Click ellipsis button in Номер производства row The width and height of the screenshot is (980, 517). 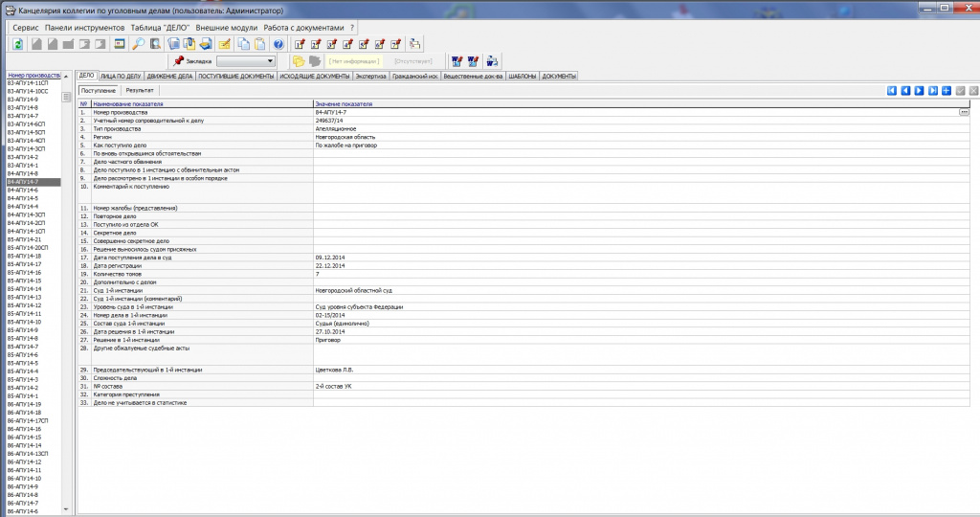(964, 112)
